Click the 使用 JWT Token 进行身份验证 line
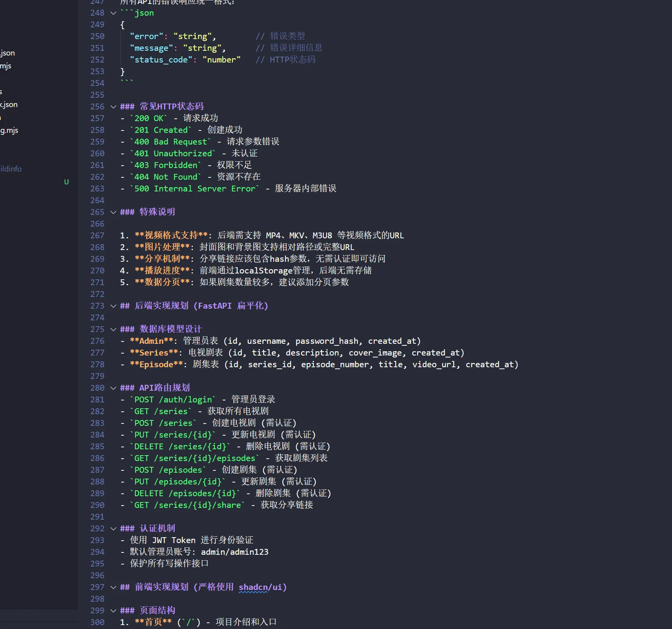672x629 pixels. pos(187,540)
